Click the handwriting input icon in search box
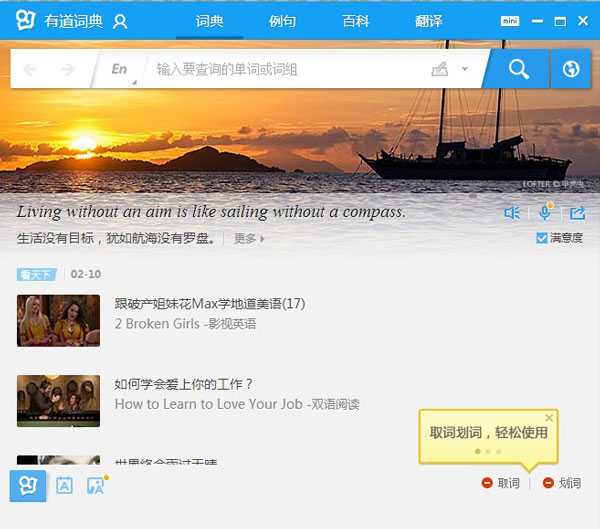Screen dimensions: 600x529 tap(439, 69)
